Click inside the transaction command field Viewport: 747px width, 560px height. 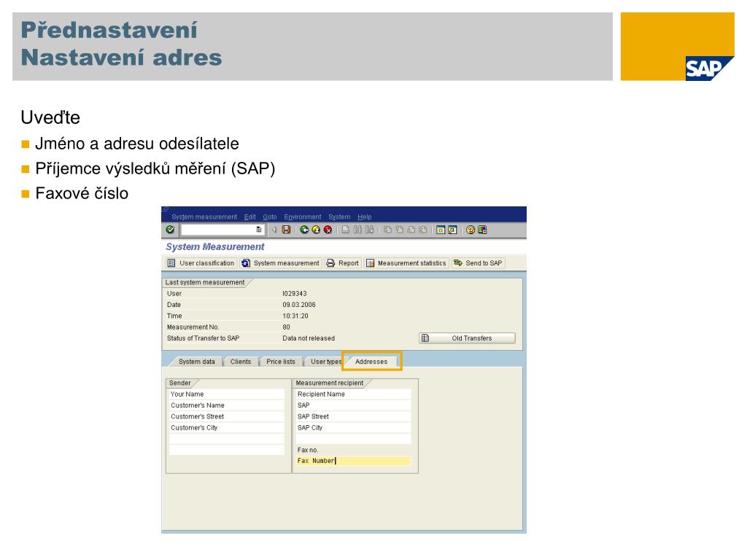[x=218, y=230]
